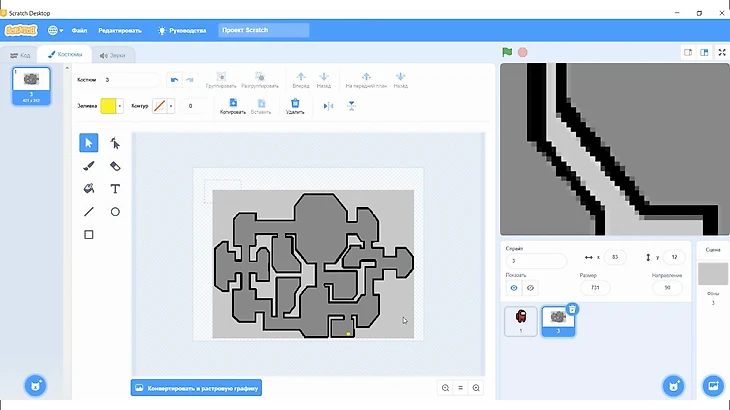Viewport: 730px width, 410px height.
Task: Select the Line tool
Action: (88, 212)
